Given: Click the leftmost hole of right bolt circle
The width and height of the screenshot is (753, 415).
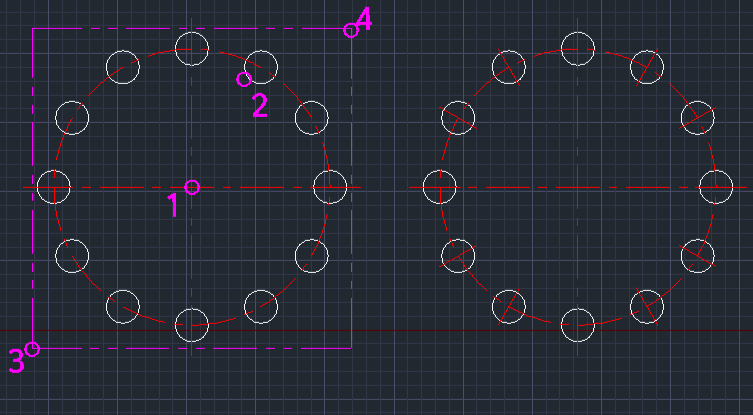Looking at the screenshot, I should click(x=439, y=186).
